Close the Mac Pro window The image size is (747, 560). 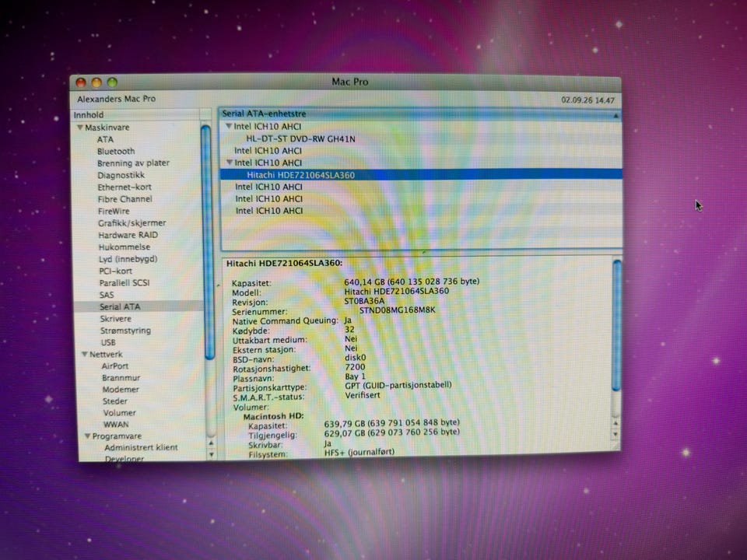click(81, 83)
